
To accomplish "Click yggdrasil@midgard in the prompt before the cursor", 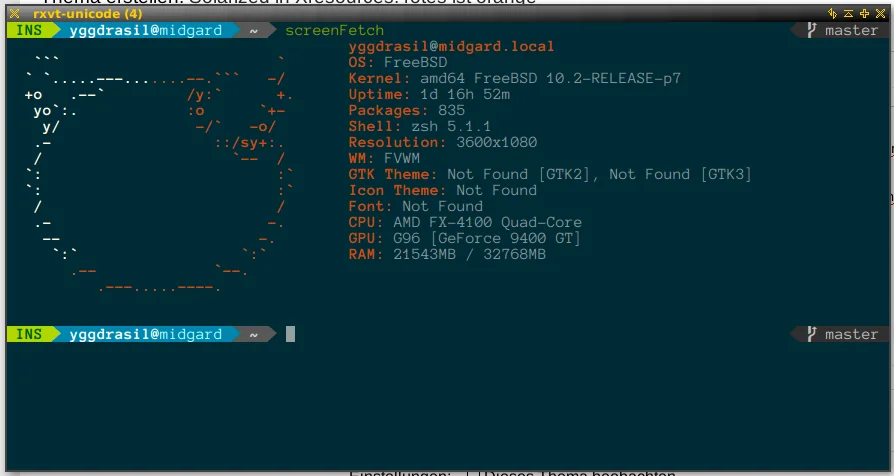I will click(146, 334).
